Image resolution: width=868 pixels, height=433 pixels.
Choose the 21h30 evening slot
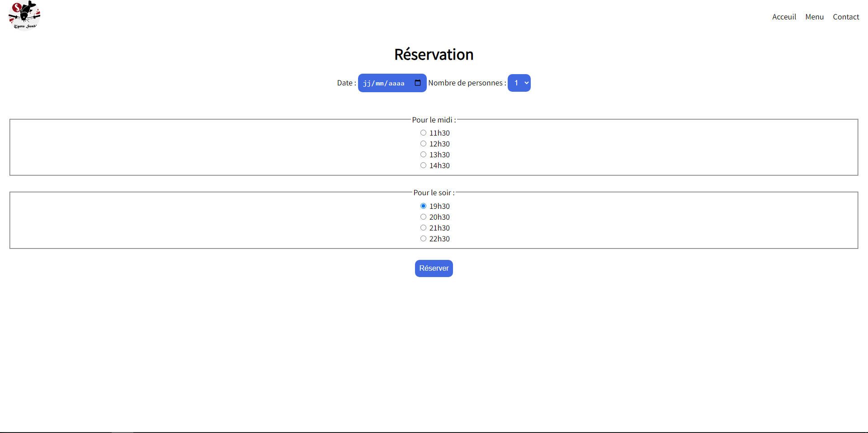pos(423,228)
